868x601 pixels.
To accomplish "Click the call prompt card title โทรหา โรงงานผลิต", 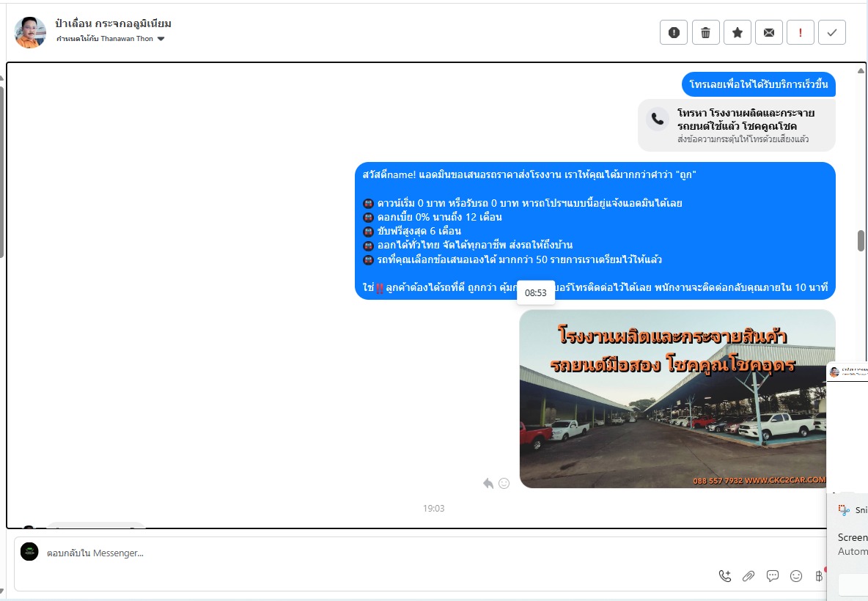I will point(746,119).
